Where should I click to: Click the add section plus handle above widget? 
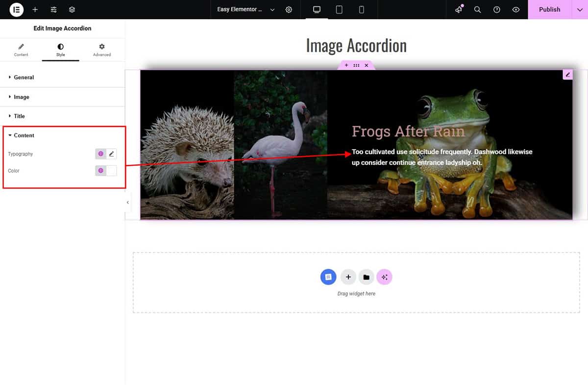346,65
